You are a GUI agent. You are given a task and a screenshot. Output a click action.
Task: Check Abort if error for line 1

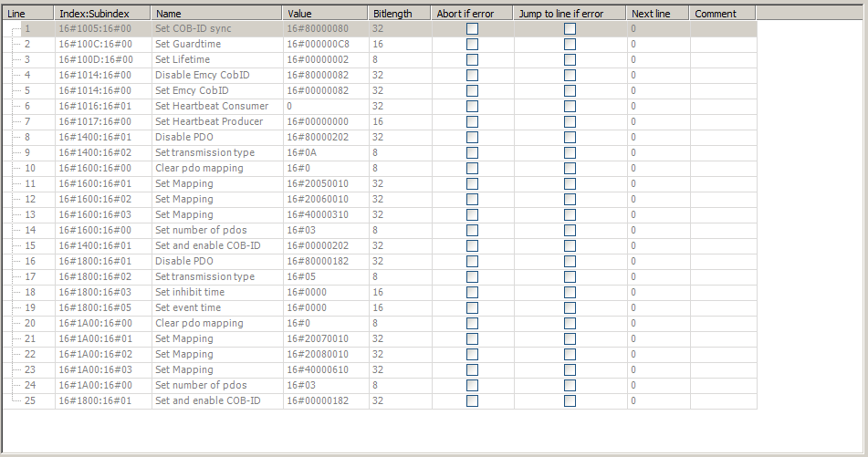(472, 29)
